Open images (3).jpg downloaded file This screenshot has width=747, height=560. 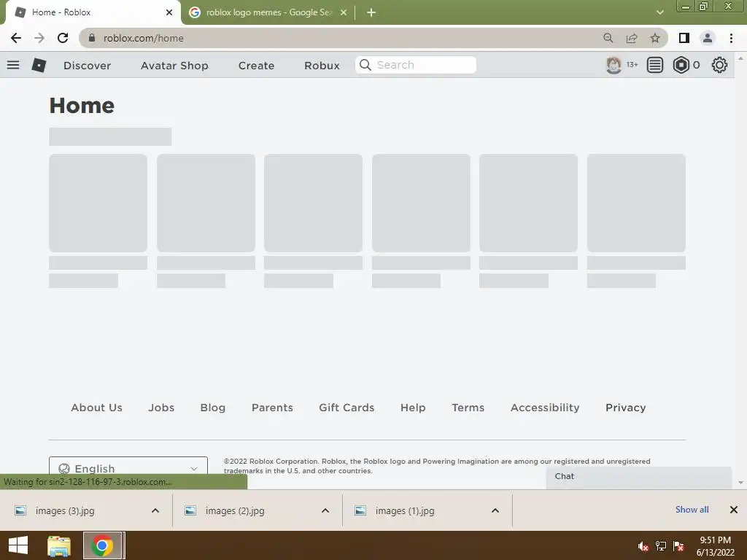click(x=65, y=510)
